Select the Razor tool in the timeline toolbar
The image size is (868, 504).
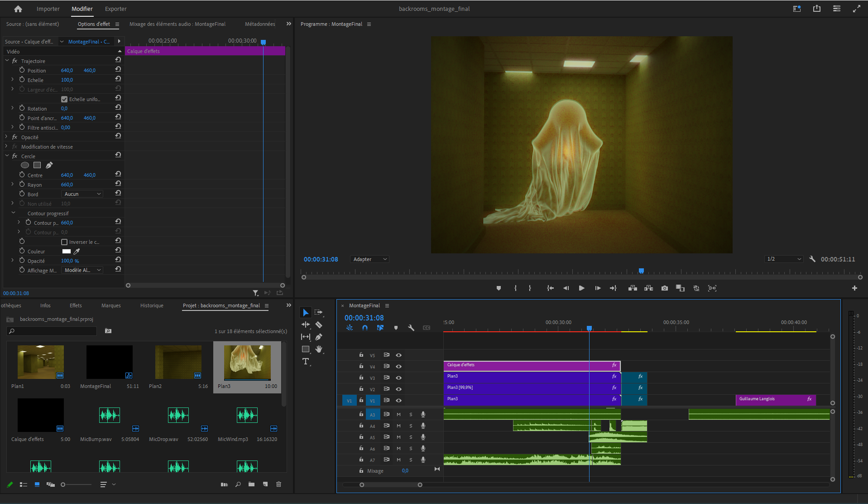pyautogui.click(x=319, y=325)
